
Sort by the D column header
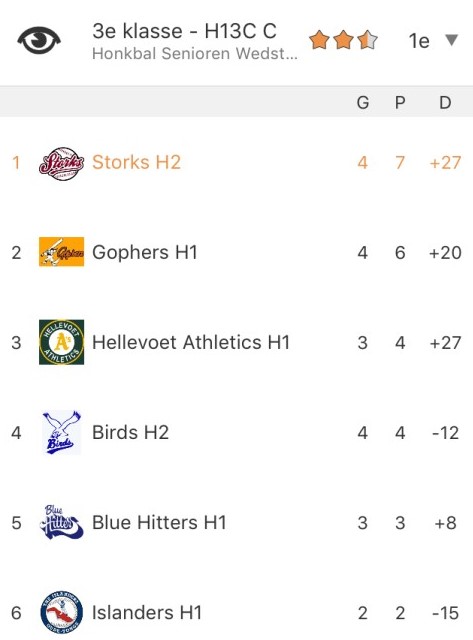445,102
